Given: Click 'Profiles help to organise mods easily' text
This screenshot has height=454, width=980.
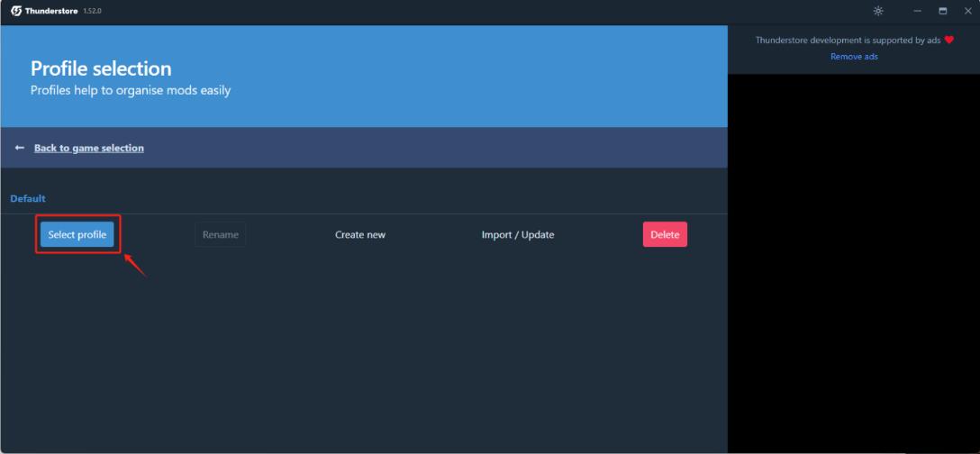Looking at the screenshot, I should (131, 91).
